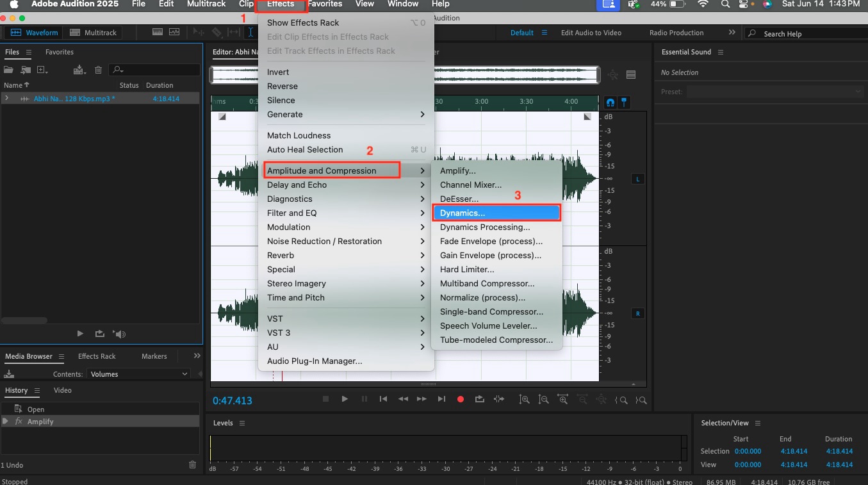This screenshot has width=868, height=485.
Task: Click the Pause transport button
Action: [x=364, y=399]
